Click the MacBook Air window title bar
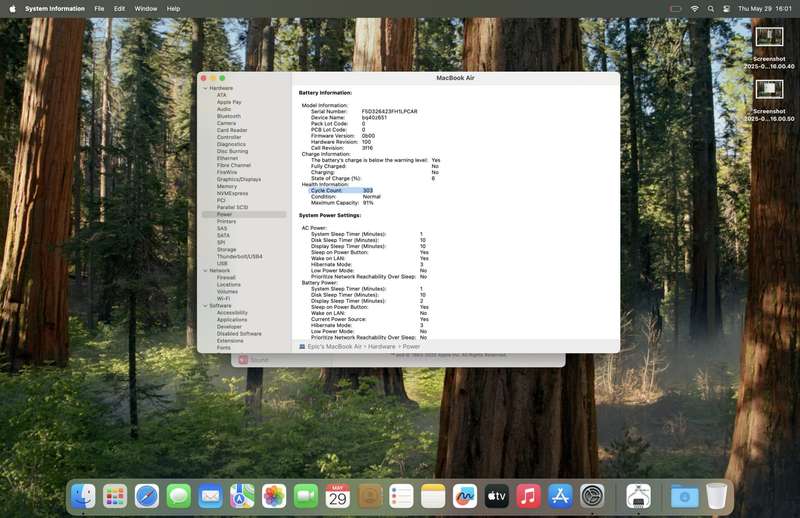This screenshot has width=800, height=518. [455, 78]
